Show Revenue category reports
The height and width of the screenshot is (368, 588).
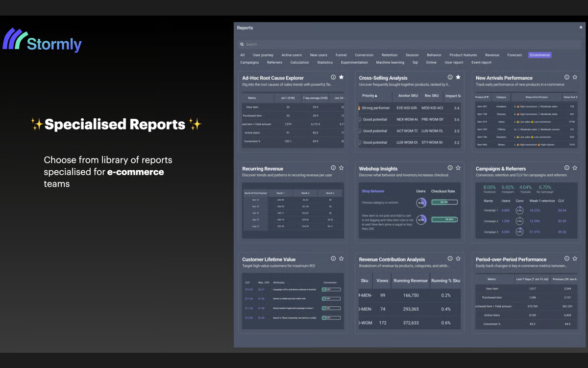click(492, 55)
